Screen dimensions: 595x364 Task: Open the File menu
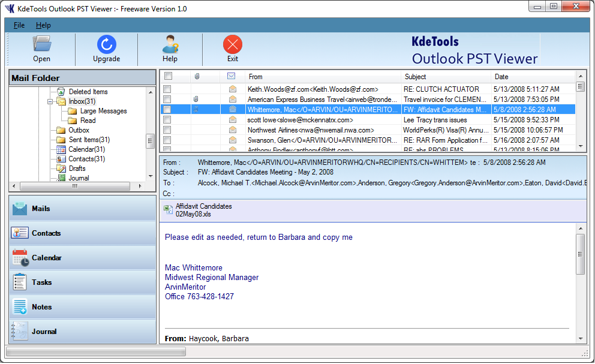pyautogui.click(x=19, y=25)
